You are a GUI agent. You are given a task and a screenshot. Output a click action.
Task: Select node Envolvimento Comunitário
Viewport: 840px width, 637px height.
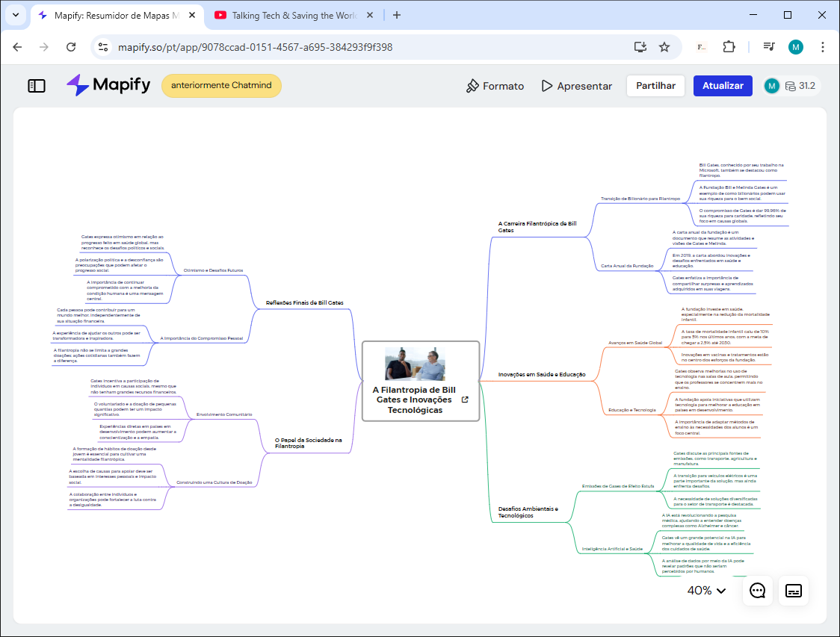224,415
